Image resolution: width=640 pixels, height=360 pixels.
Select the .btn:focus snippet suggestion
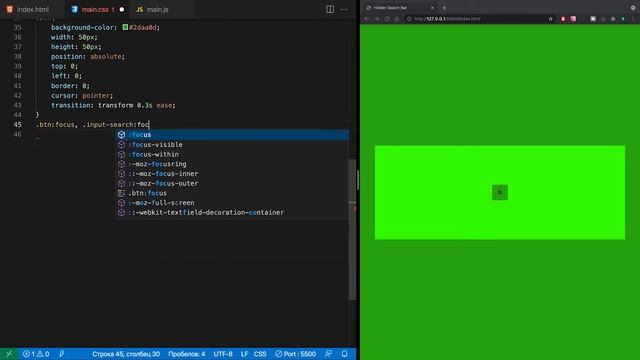click(232, 193)
